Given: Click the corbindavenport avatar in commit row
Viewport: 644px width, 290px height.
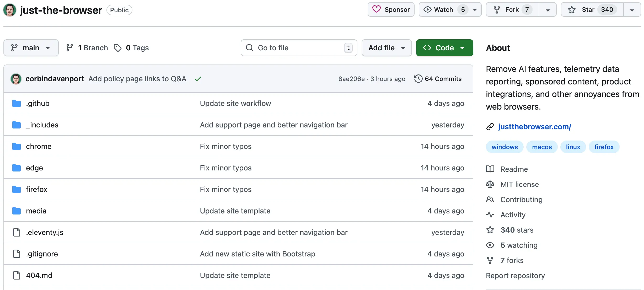Looking at the screenshot, I should point(16,79).
